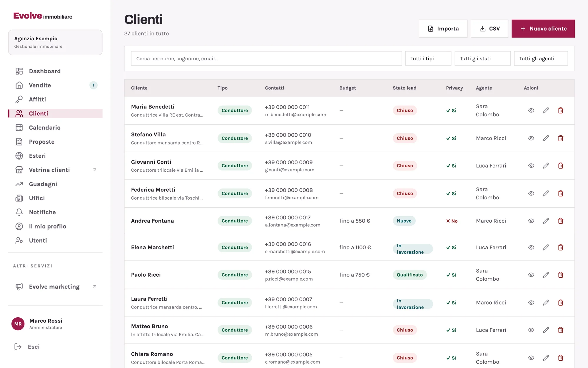
Task: View Elena Marchetti via the eye icon
Action: [x=531, y=247]
